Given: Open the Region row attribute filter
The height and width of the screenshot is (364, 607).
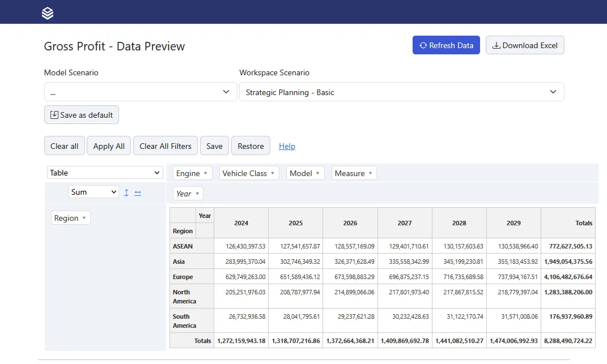Looking at the screenshot, I should click(70, 218).
